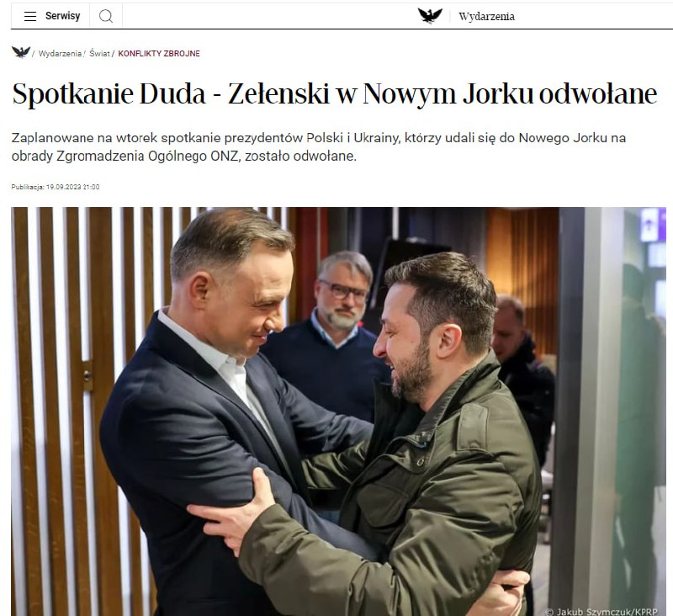Open the KONFLIKTY ZBROJNE category link
This screenshot has width=673, height=616.
(159, 54)
